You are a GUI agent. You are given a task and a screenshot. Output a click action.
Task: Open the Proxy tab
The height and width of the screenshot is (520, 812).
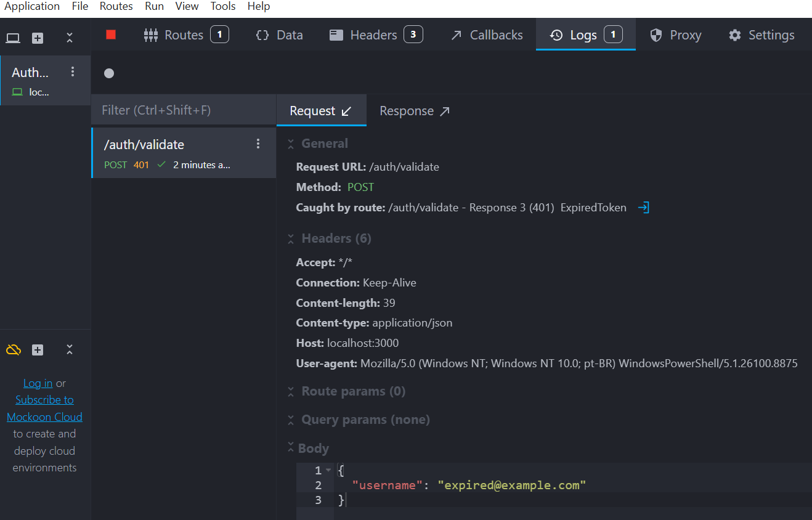[x=676, y=35]
